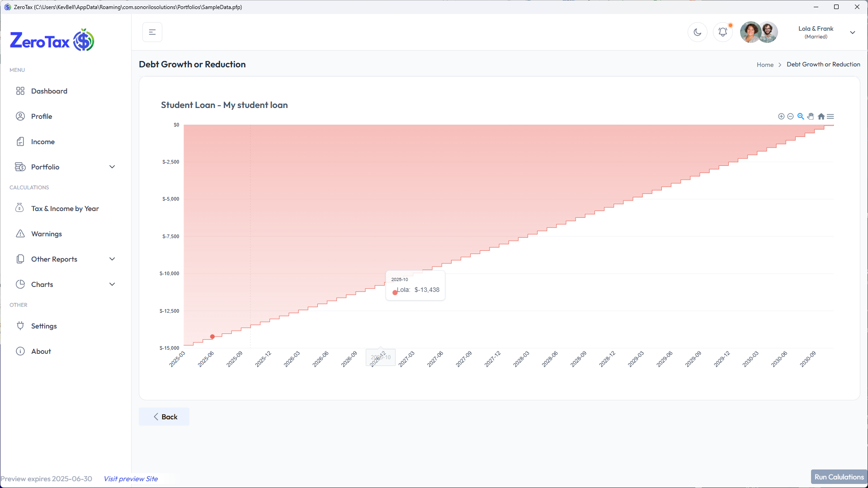Navigate to the Dashboard menu item
This screenshot has width=868, height=488.
49,91
